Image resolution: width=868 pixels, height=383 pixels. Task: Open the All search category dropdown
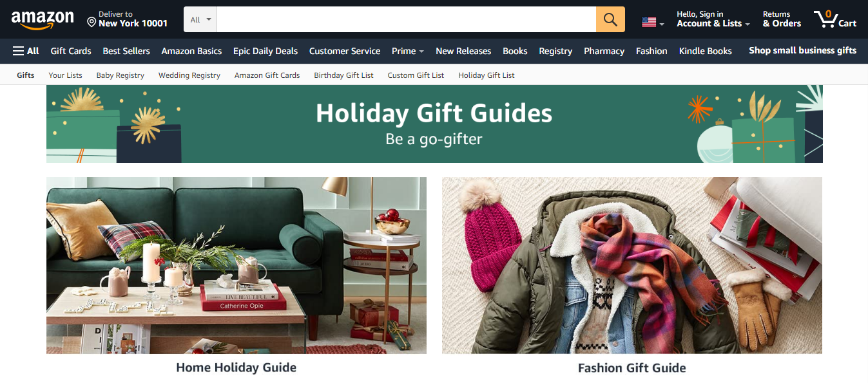pyautogui.click(x=200, y=19)
